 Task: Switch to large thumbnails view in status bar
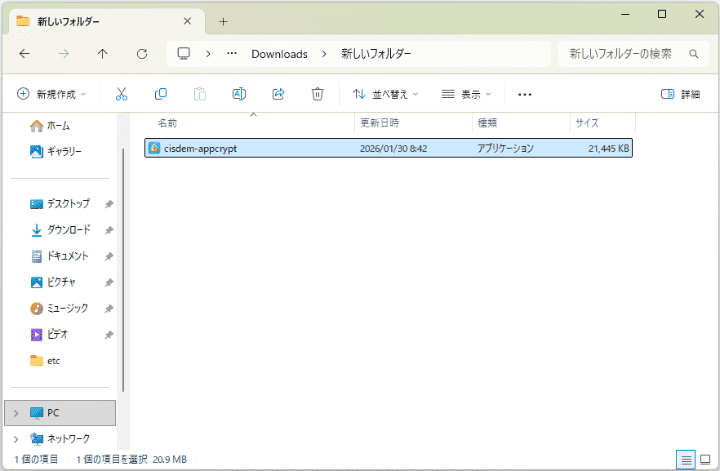pyautogui.click(x=704, y=460)
